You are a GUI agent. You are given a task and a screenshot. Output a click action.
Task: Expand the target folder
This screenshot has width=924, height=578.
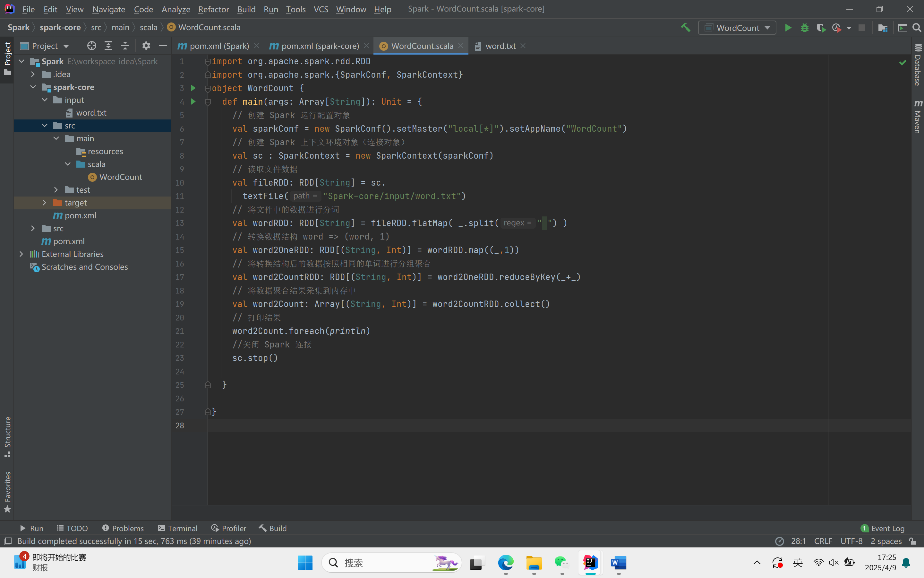tap(45, 203)
